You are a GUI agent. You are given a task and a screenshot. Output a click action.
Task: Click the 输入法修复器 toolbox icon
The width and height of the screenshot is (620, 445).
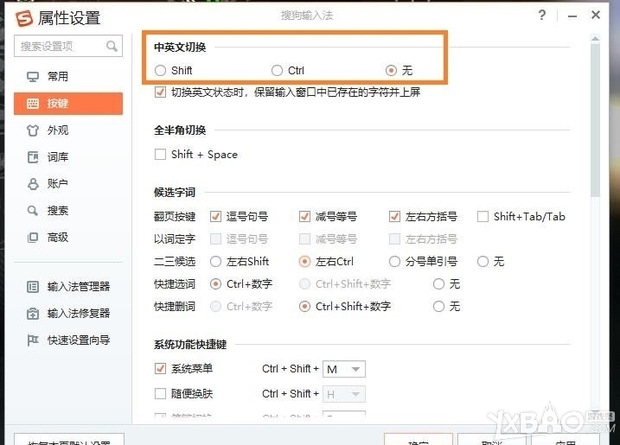click(33, 314)
